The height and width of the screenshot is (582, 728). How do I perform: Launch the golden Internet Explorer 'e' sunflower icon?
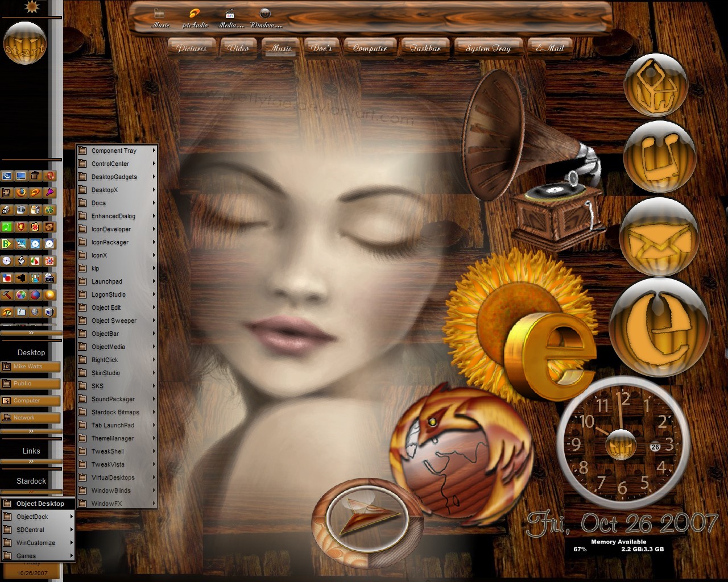(x=523, y=330)
